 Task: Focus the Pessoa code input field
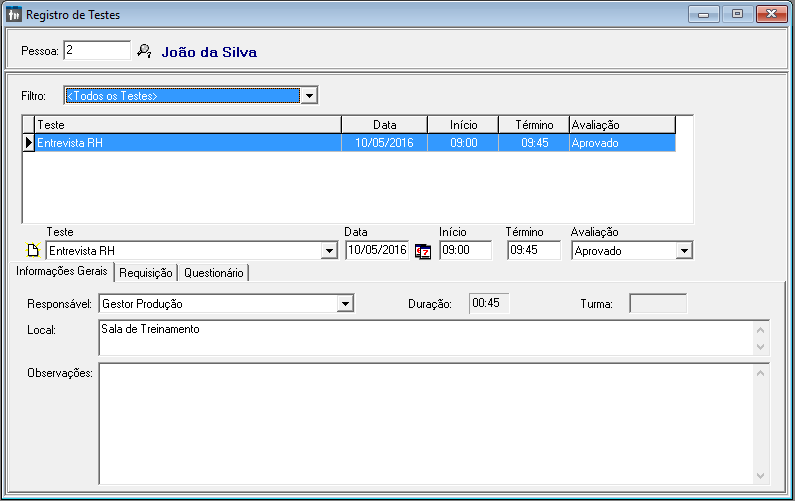tap(96, 50)
